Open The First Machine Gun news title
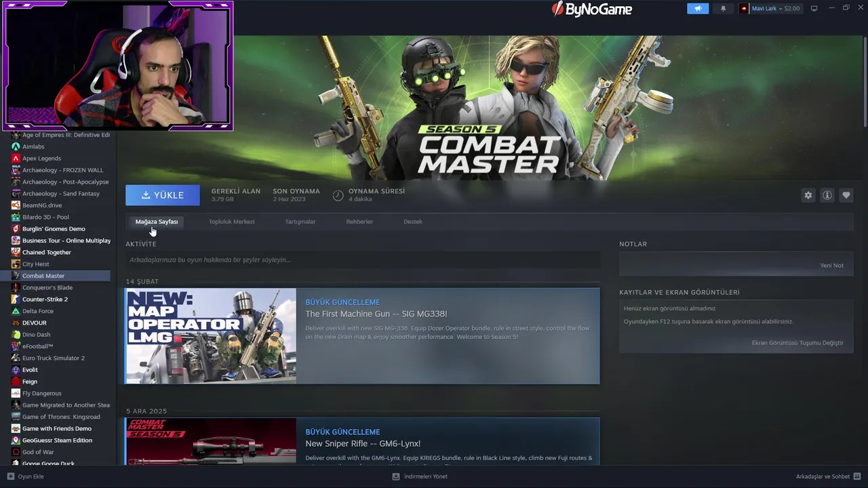The height and width of the screenshot is (488, 868). pos(376,314)
